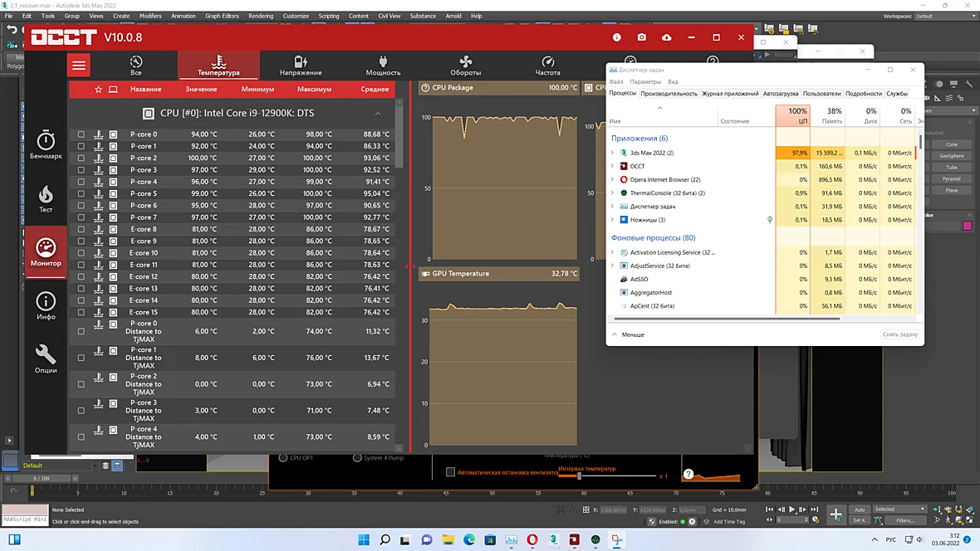980x551 pixels.
Task: Check the E-core 9 checkbox
Action: 81,241
